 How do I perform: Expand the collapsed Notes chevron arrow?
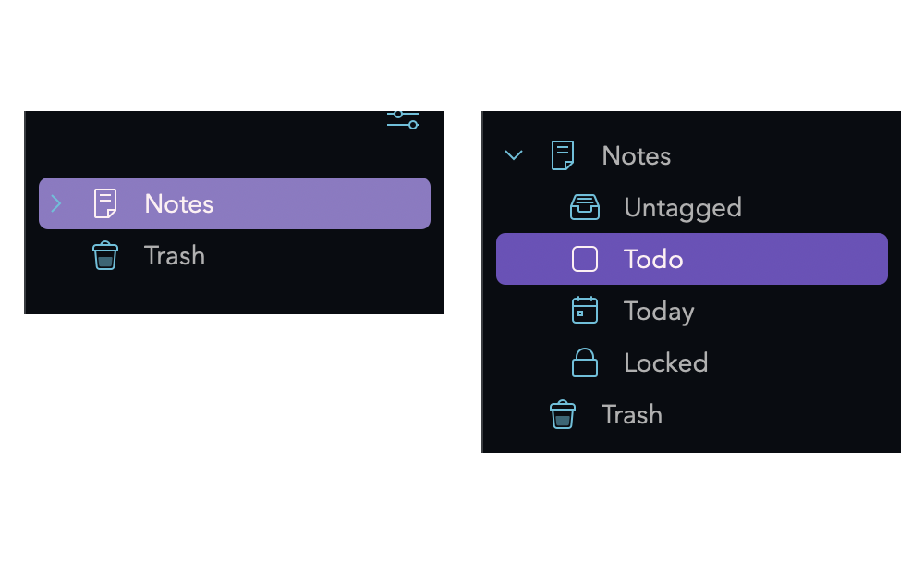(56, 203)
